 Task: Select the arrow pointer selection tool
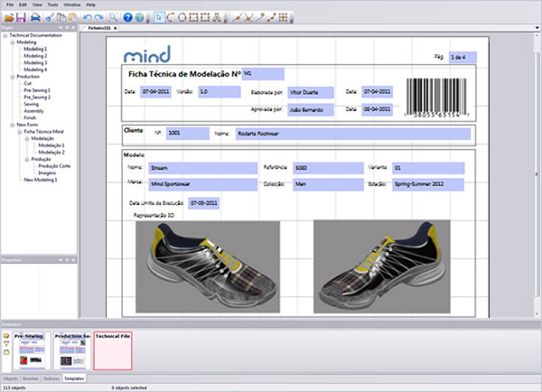pyautogui.click(x=159, y=17)
